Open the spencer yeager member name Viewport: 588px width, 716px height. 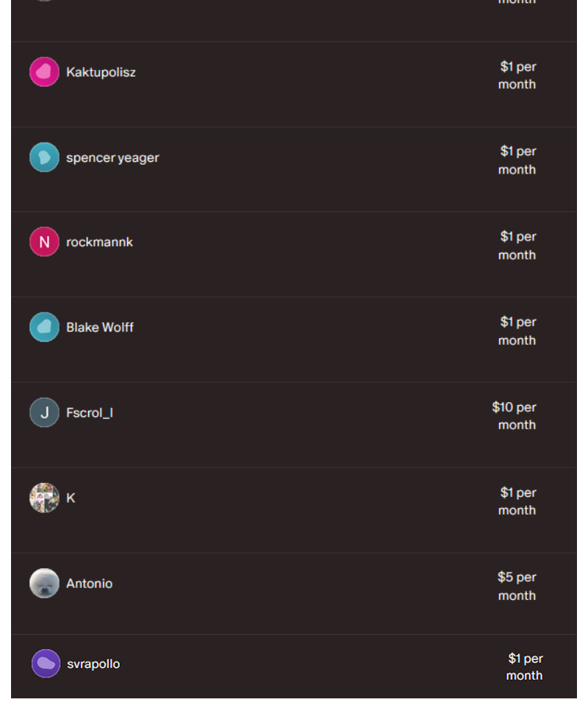point(112,157)
